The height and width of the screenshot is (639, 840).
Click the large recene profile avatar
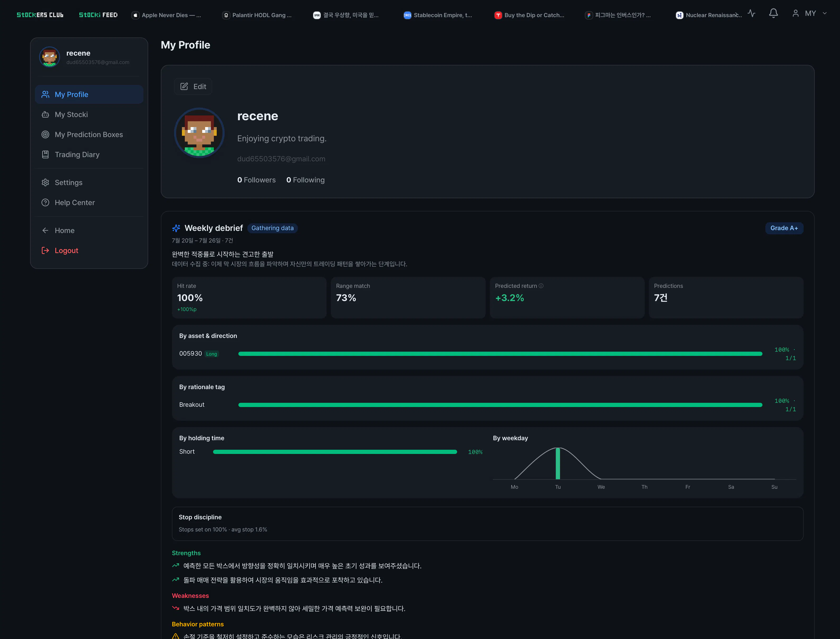tap(199, 133)
